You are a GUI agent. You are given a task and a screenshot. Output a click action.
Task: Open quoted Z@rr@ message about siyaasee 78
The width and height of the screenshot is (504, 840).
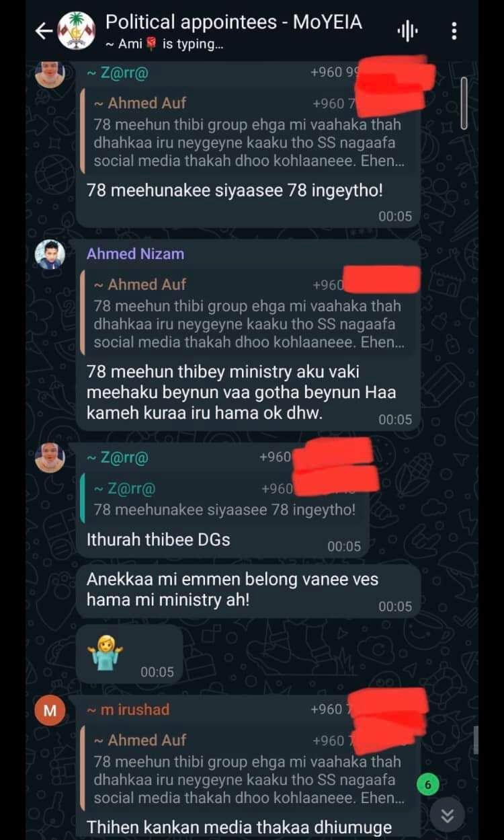[x=225, y=499]
